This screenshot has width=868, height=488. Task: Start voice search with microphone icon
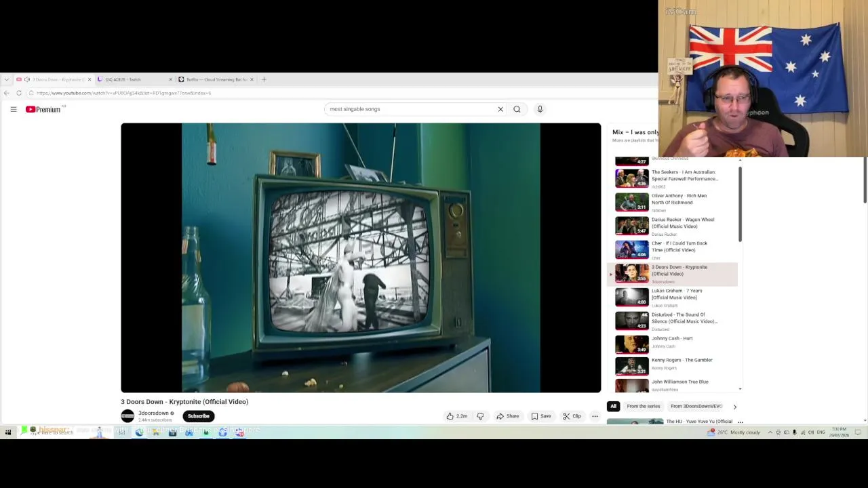(540, 109)
